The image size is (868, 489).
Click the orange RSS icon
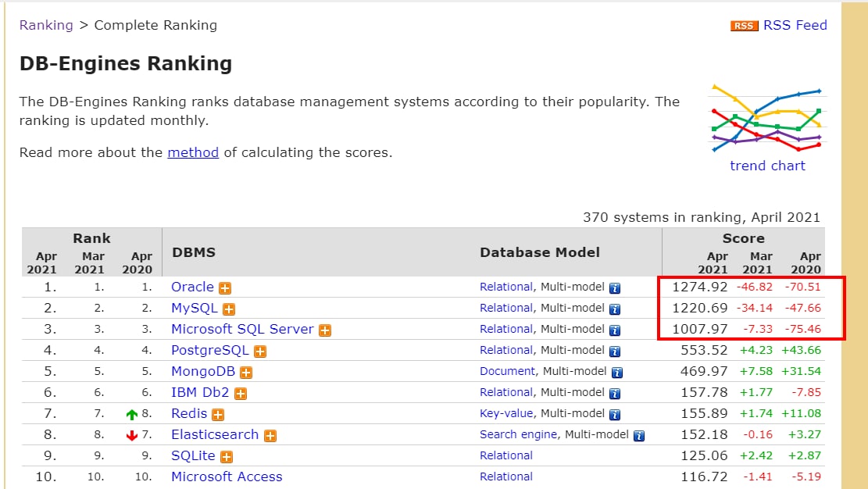click(744, 26)
